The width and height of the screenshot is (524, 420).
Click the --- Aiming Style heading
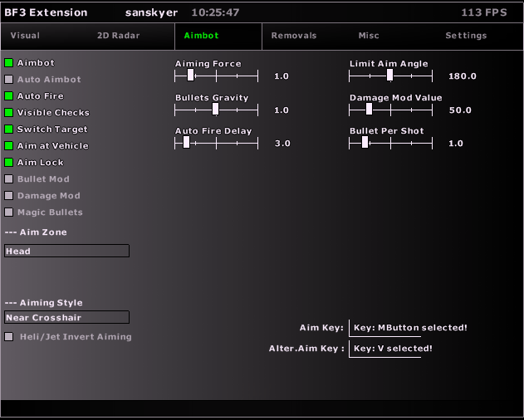(x=44, y=303)
